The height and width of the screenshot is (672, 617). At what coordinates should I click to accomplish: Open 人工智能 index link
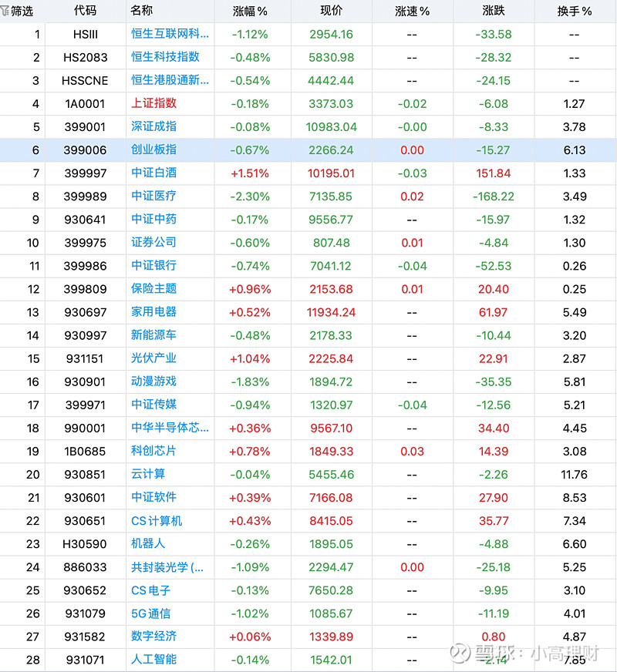click(153, 659)
